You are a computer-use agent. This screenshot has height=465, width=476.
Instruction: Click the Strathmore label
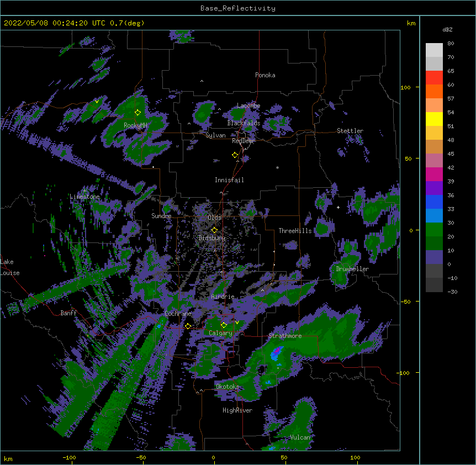pos(285,336)
